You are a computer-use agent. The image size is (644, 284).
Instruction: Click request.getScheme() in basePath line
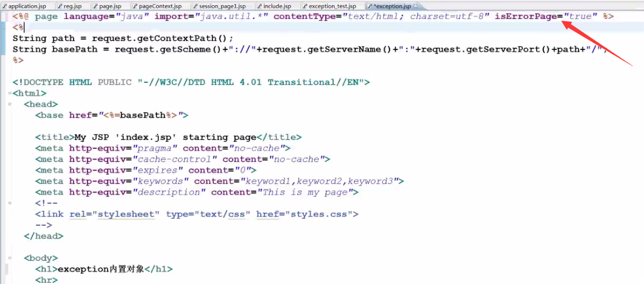click(x=169, y=49)
